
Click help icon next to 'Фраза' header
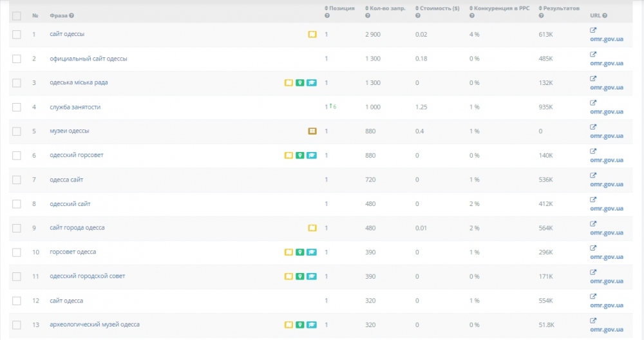pyautogui.click(x=71, y=15)
